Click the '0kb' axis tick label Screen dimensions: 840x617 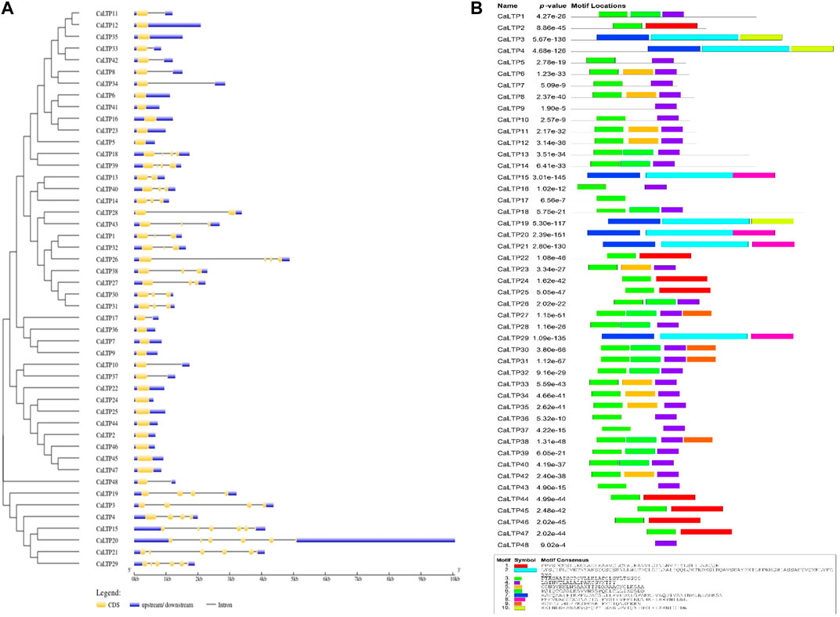tap(135, 579)
